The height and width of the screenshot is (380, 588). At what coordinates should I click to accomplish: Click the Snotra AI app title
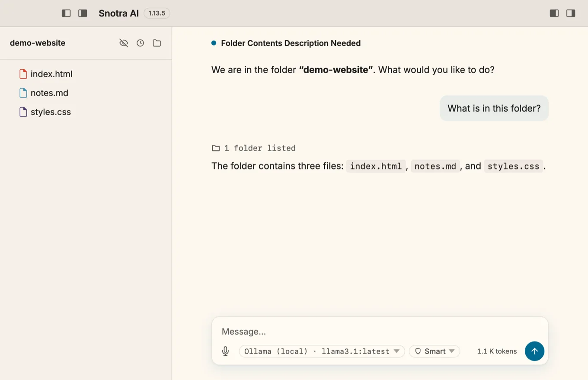click(x=119, y=13)
